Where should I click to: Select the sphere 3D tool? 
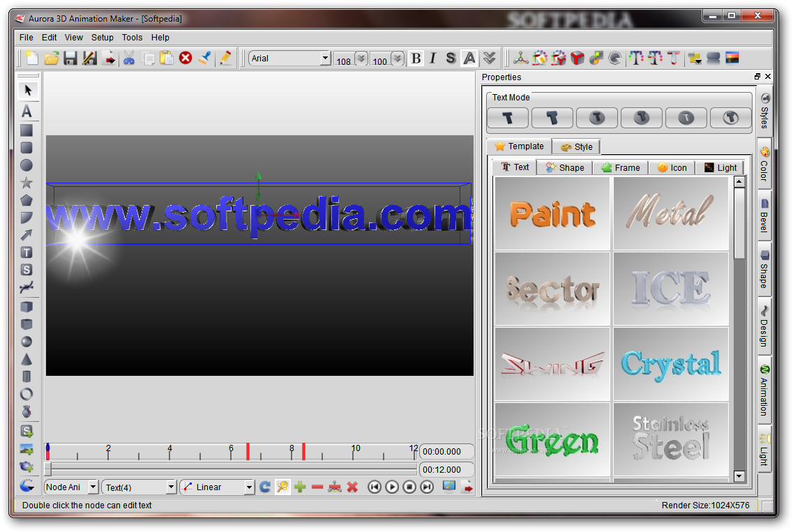27,342
